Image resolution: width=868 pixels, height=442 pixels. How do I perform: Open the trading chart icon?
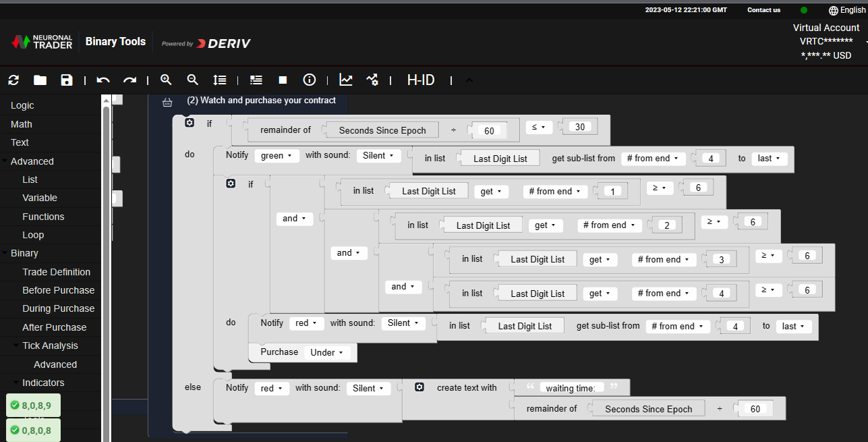[346, 80]
